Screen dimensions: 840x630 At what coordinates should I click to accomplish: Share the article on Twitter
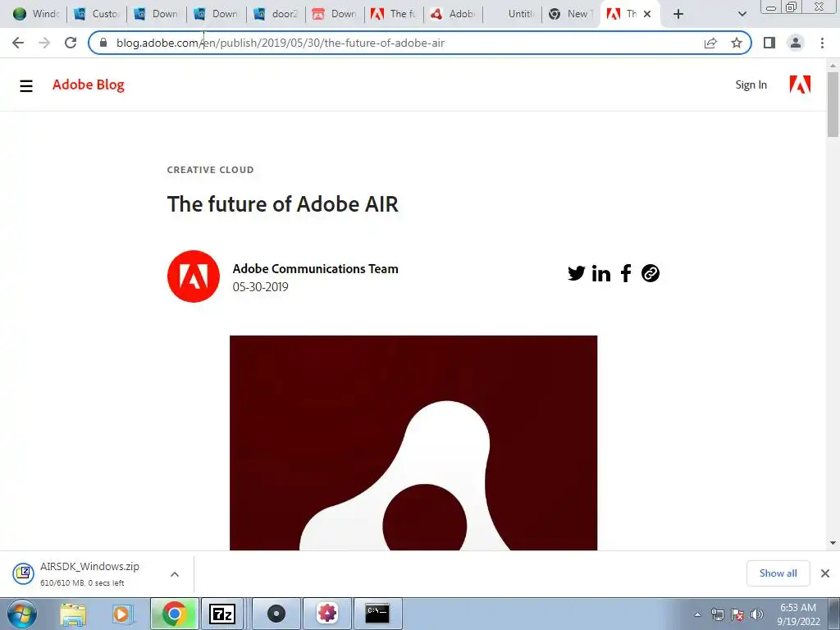pyautogui.click(x=577, y=273)
